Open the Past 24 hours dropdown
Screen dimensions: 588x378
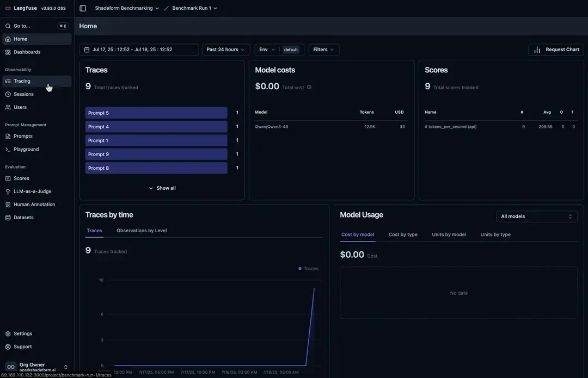pos(225,49)
